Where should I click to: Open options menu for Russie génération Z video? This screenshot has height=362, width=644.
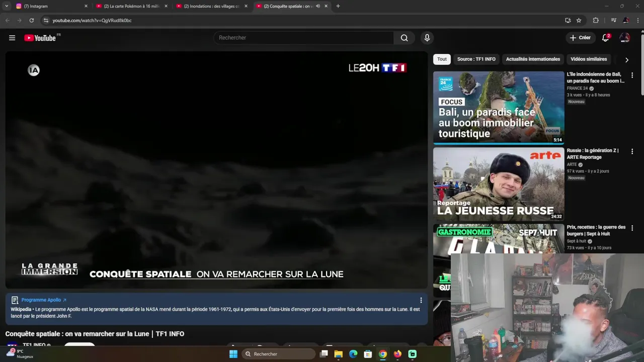(632, 151)
